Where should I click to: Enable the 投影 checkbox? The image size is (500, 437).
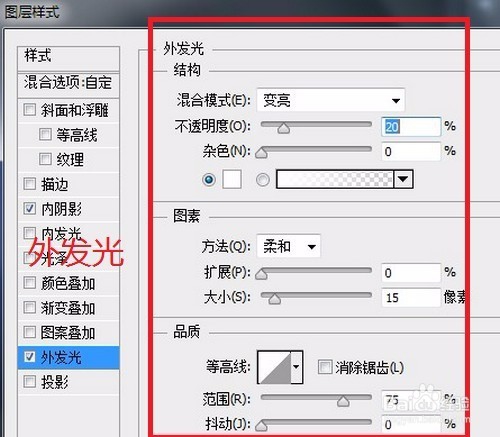coord(30,382)
